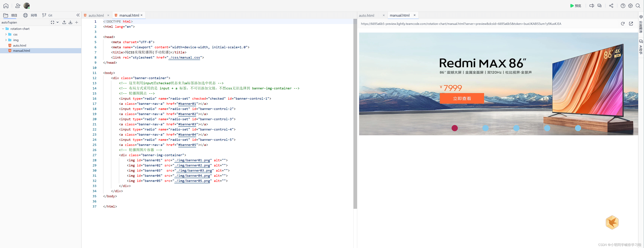Click the 预览 preview button
644x248 pixels.
pos(575,5)
